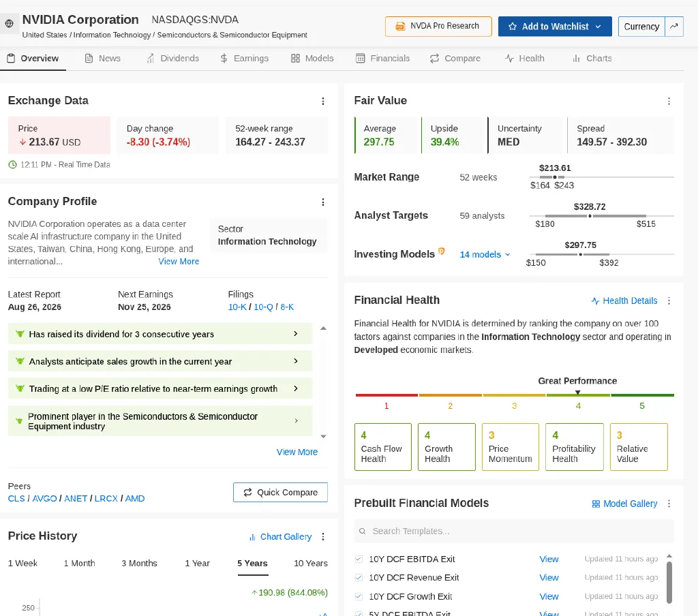Open the Currency selector
This screenshot has width=698, height=616.
coord(641,27)
